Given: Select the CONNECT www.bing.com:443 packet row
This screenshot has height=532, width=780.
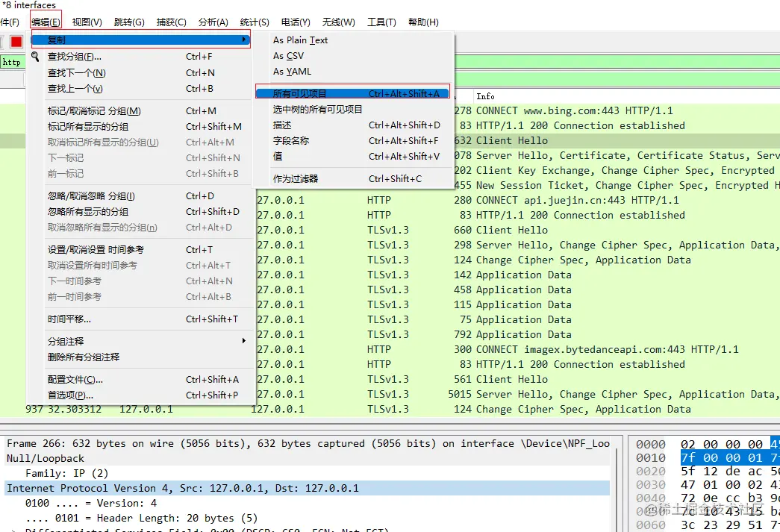Looking at the screenshot, I should [617, 111].
